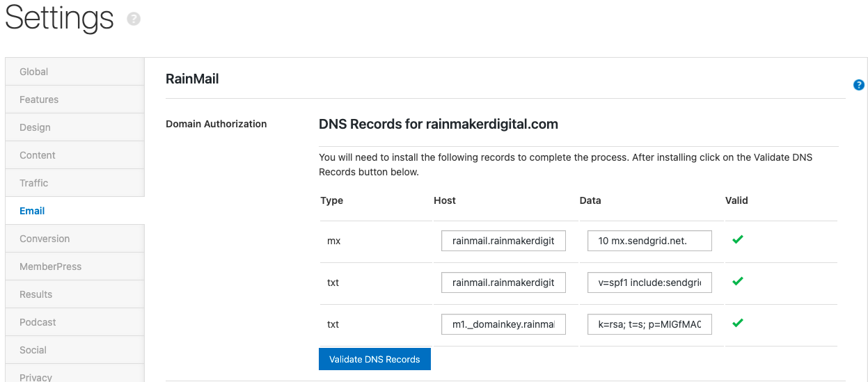Click the Validate DNS Records button
Image resolution: width=868 pixels, height=382 pixels.
[x=374, y=359]
